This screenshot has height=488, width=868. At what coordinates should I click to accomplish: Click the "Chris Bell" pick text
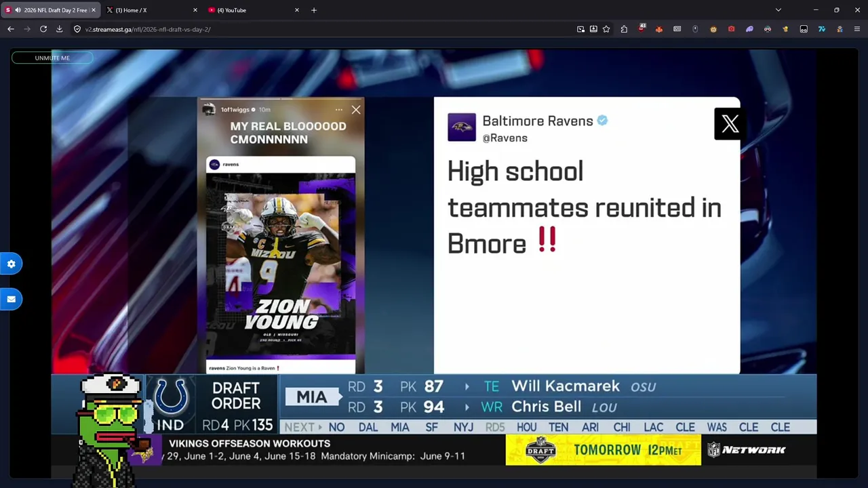[546, 407]
